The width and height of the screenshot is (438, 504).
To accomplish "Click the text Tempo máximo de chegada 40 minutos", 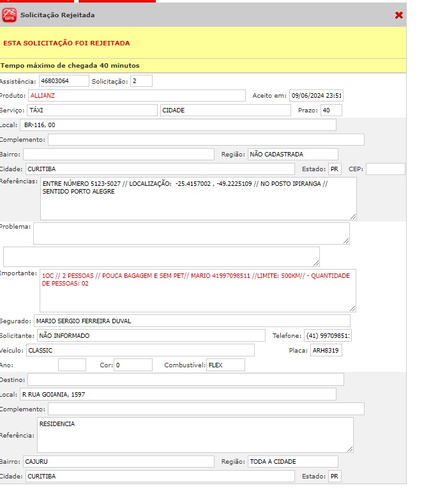I will tap(70, 66).
